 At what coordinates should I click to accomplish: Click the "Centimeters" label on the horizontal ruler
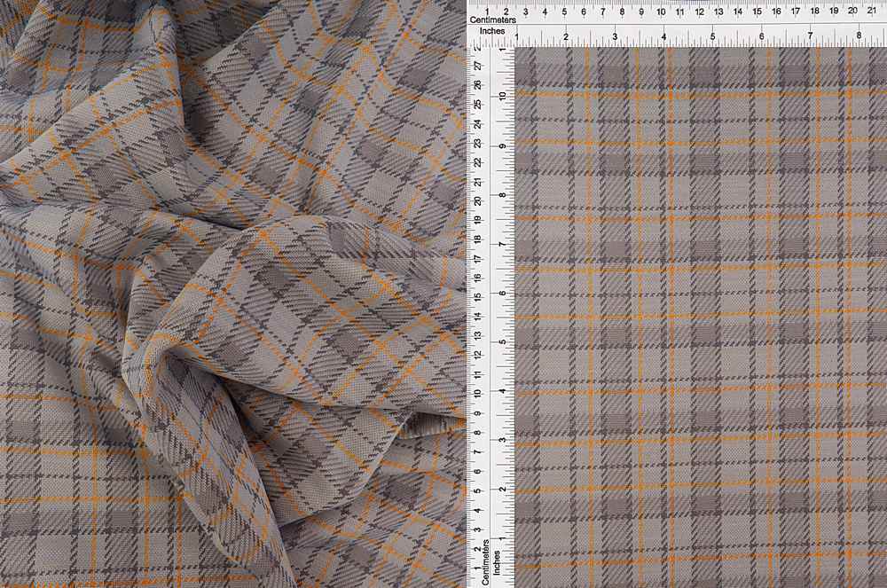point(492,20)
